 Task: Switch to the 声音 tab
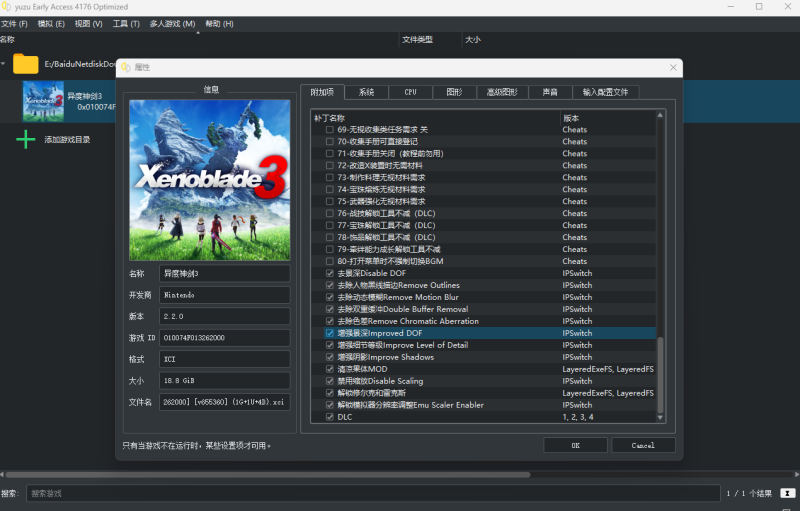(550, 92)
